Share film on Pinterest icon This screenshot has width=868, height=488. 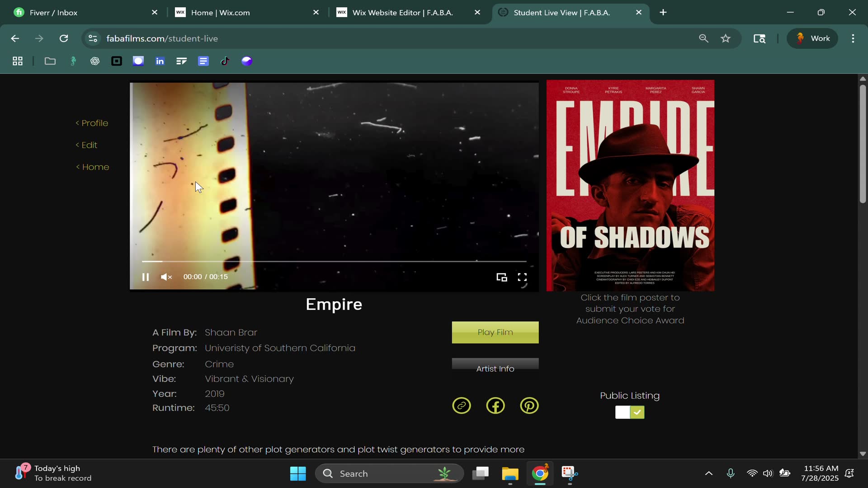[x=529, y=405]
